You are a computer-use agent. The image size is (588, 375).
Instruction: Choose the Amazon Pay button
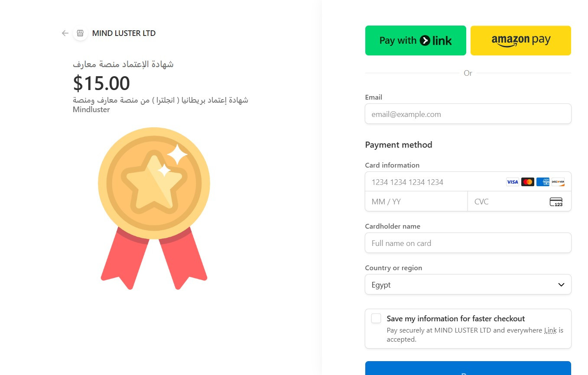pos(521,41)
